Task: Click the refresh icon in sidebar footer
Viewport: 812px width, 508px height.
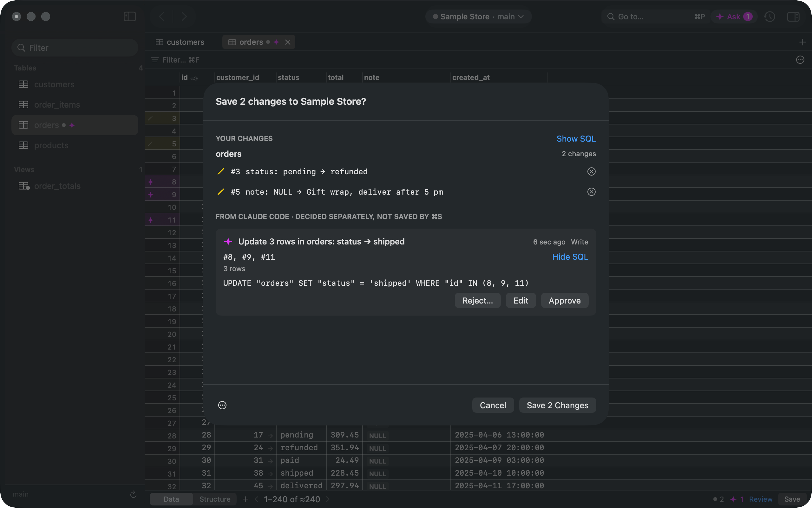Action: pyautogui.click(x=133, y=494)
